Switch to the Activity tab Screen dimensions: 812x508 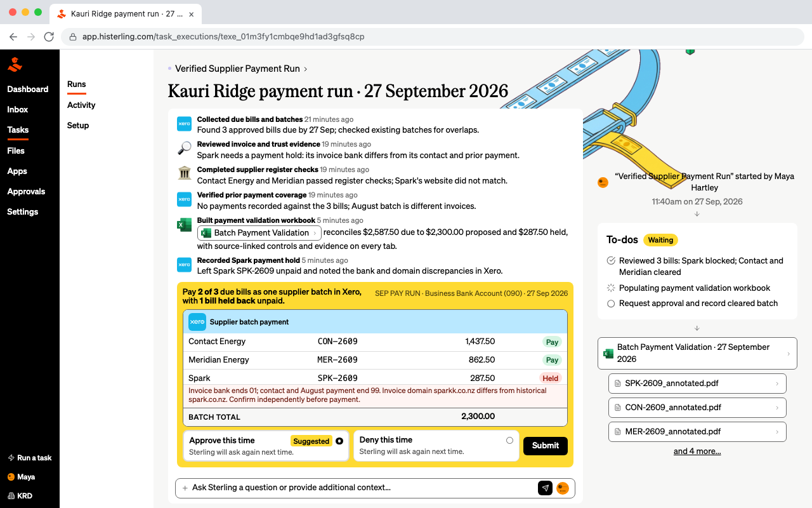coord(81,105)
